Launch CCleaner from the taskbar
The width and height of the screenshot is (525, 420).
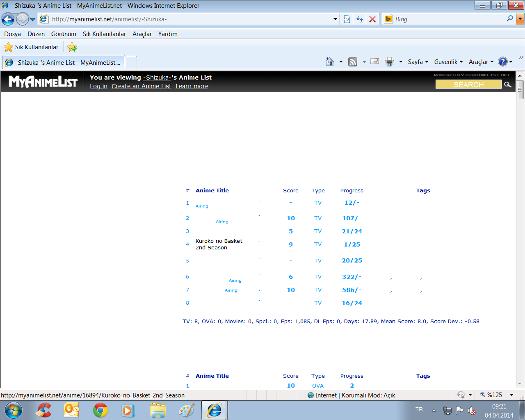point(44,410)
